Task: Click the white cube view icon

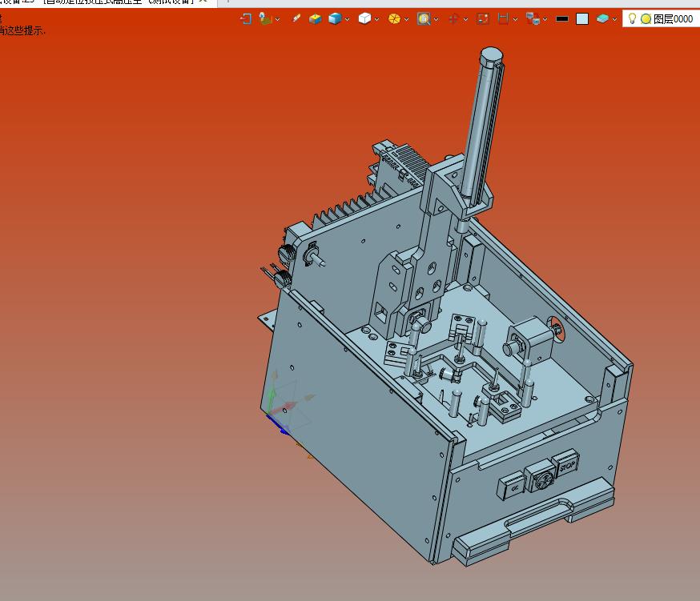Action: (x=364, y=18)
